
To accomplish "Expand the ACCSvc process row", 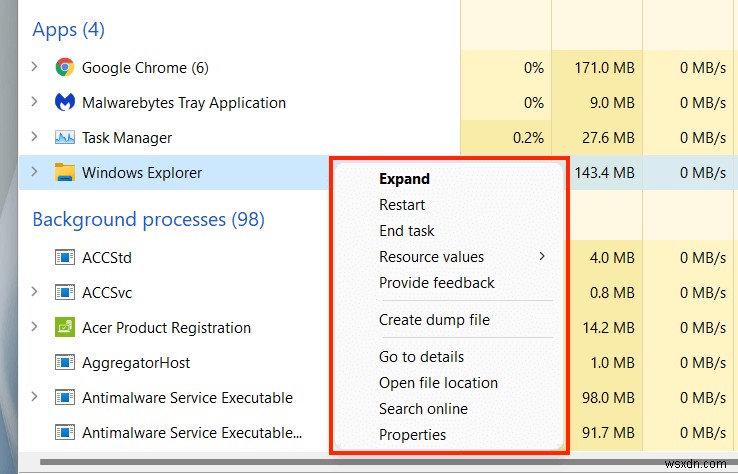I will click(34, 292).
